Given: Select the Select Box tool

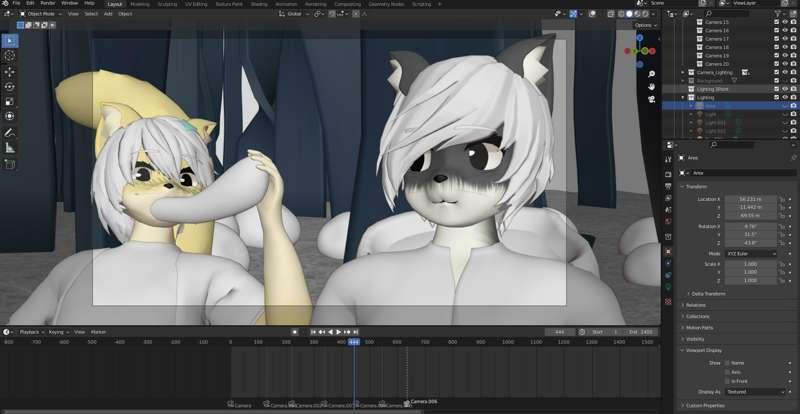Looking at the screenshot, I should (10, 41).
